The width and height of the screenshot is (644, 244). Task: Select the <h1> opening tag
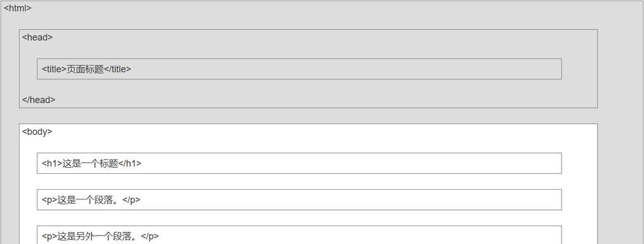click(x=52, y=163)
